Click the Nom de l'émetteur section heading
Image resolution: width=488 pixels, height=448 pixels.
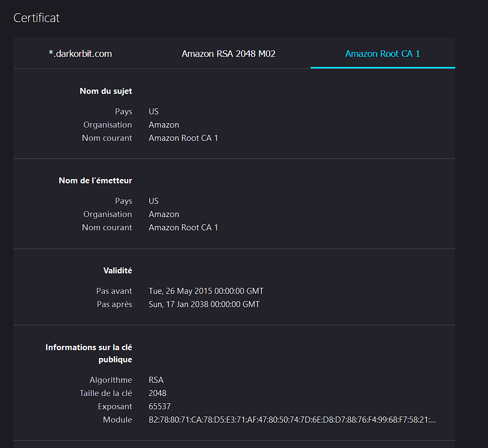tap(95, 181)
